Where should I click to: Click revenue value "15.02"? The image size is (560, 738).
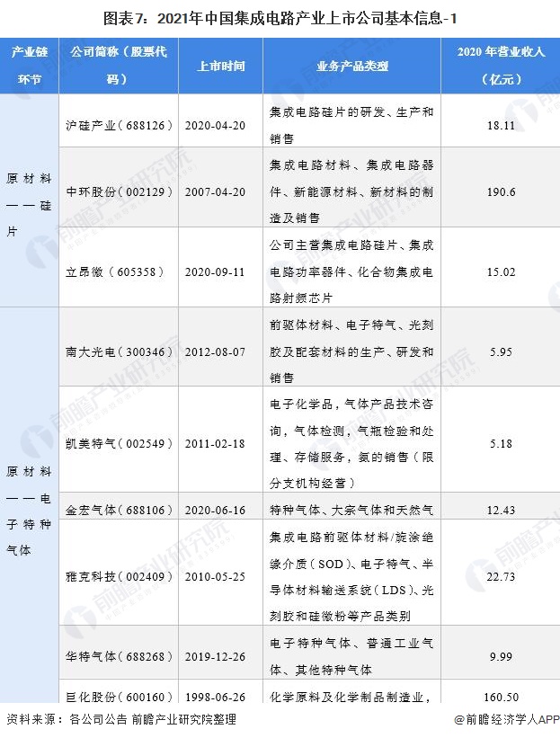pyautogui.click(x=501, y=272)
